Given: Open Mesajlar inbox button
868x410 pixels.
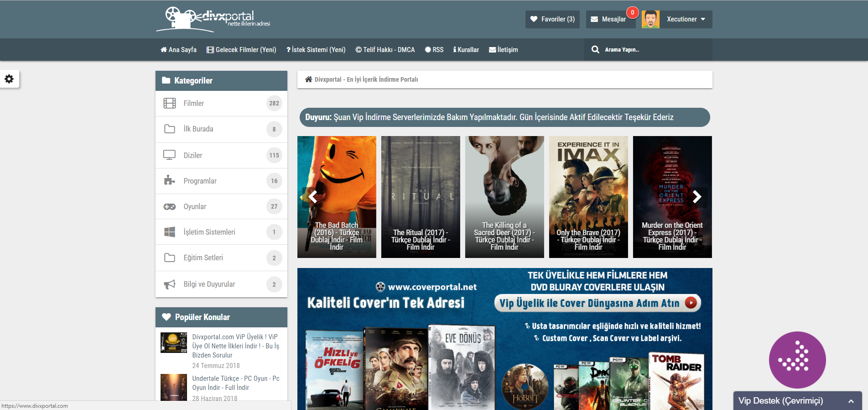Looking at the screenshot, I should pos(610,19).
